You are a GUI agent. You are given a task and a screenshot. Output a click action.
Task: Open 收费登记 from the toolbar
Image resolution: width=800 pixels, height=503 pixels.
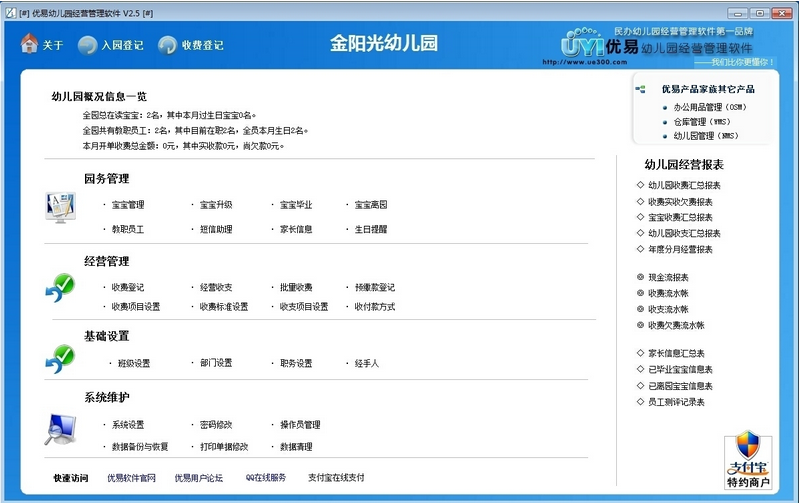[x=203, y=45]
